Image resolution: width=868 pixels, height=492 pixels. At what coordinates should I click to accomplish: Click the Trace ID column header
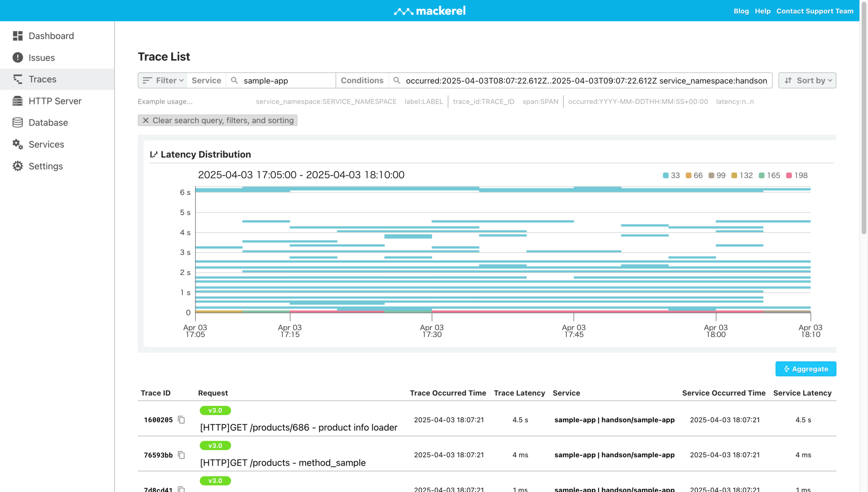156,393
